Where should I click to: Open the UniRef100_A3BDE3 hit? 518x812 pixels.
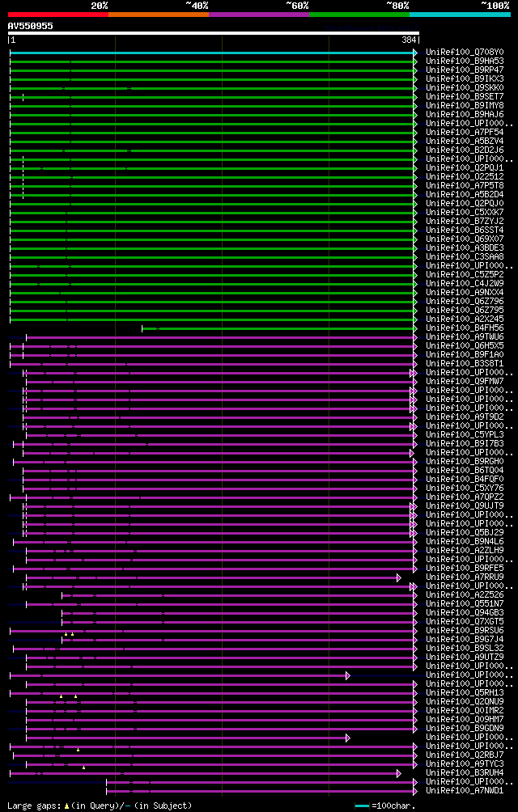point(465,248)
